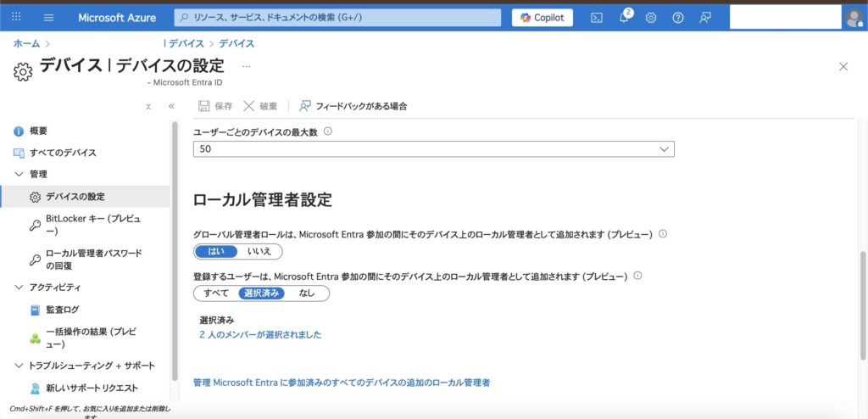
Task: Click the すべてのデバイス devices icon
Action: [19, 153]
